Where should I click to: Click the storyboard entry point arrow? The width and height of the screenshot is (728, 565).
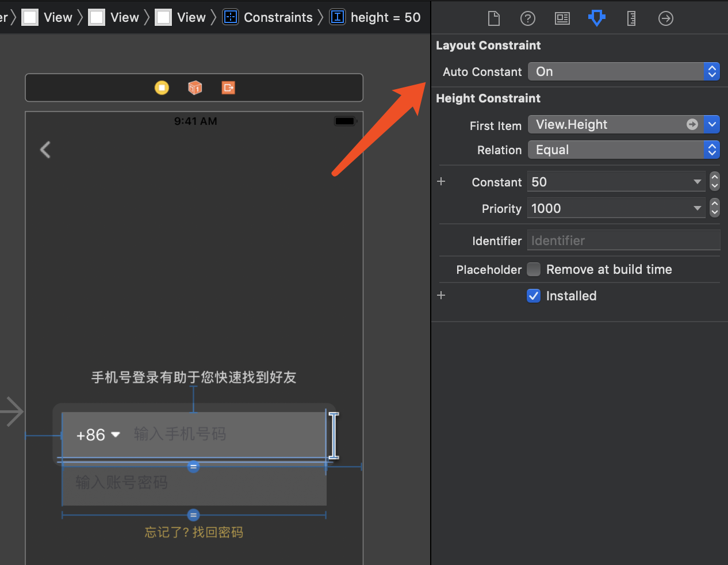(12, 411)
